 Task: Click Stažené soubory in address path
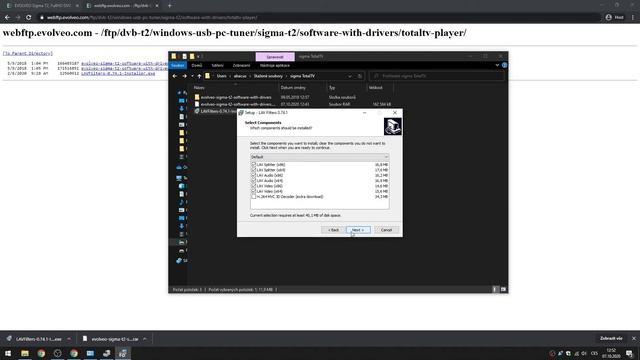(268, 76)
